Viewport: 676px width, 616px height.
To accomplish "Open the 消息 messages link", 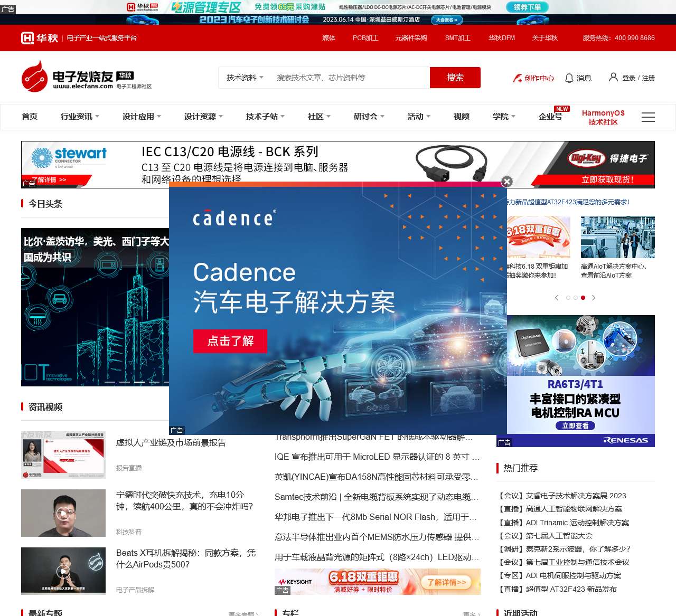I will 584,78.
